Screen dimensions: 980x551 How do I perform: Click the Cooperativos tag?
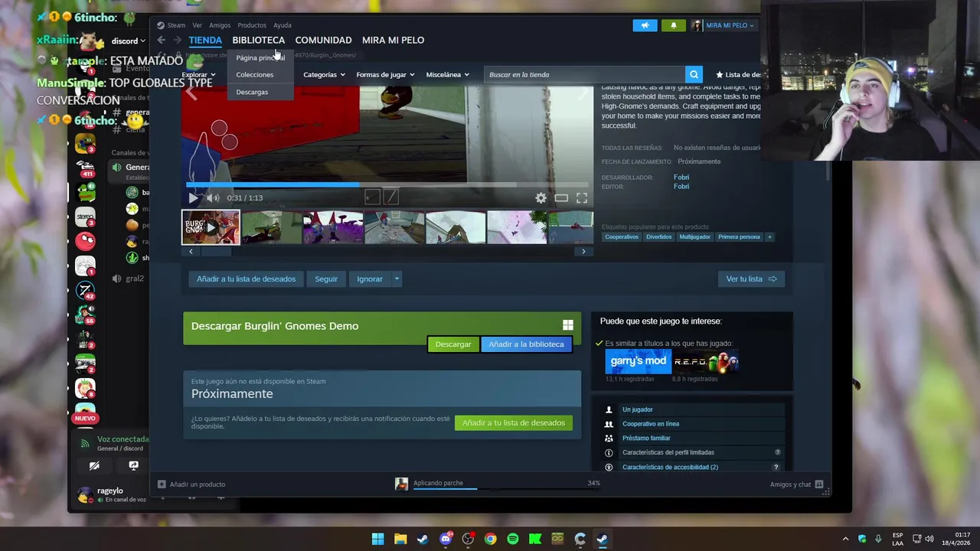622,237
